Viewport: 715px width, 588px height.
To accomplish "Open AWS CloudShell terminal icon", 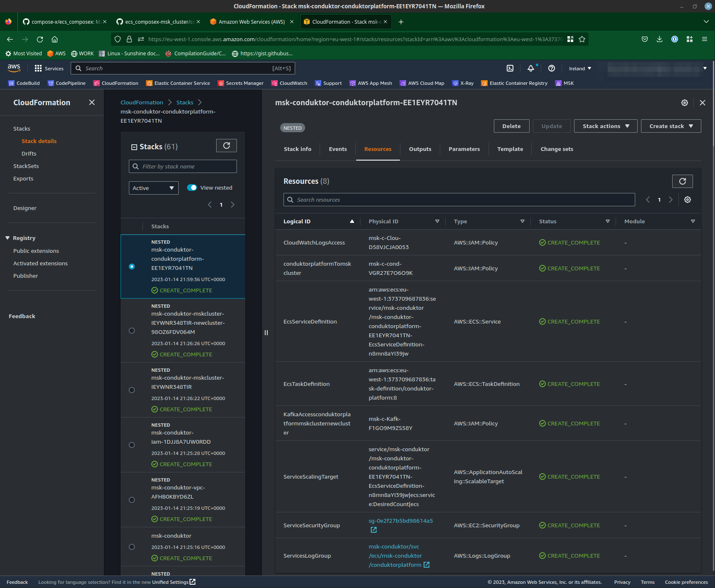I will point(510,68).
